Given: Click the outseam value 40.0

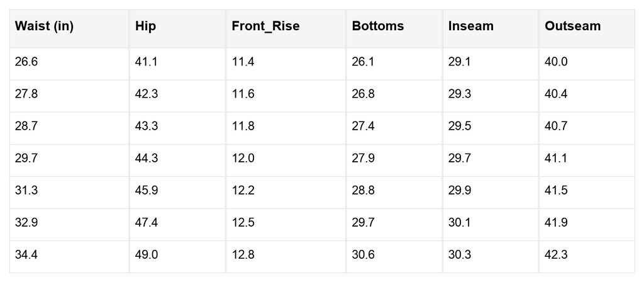Looking at the screenshot, I should (x=556, y=62).
